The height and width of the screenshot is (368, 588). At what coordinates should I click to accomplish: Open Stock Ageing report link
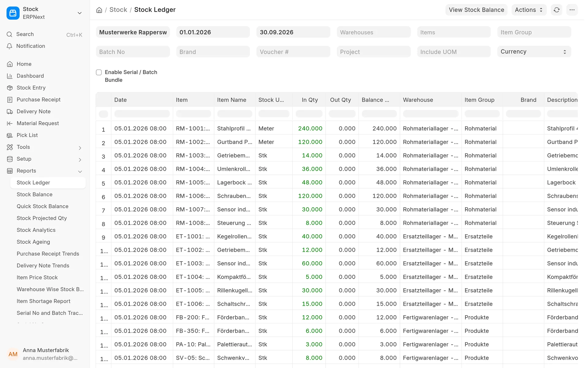pyautogui.click(x=33, y=242)
